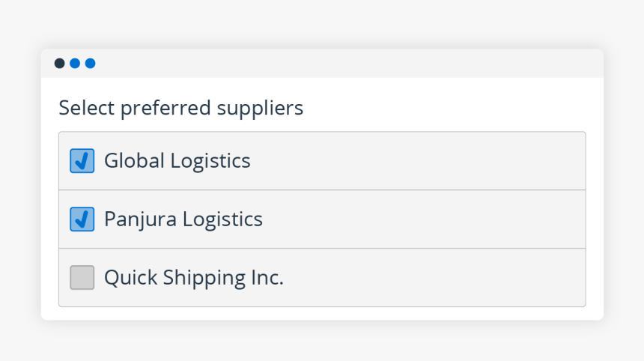The width and height of the screenshot is (644, 361).
Task: Click the "Select preferred suppliers" heading
Action: tap(180, 109)
